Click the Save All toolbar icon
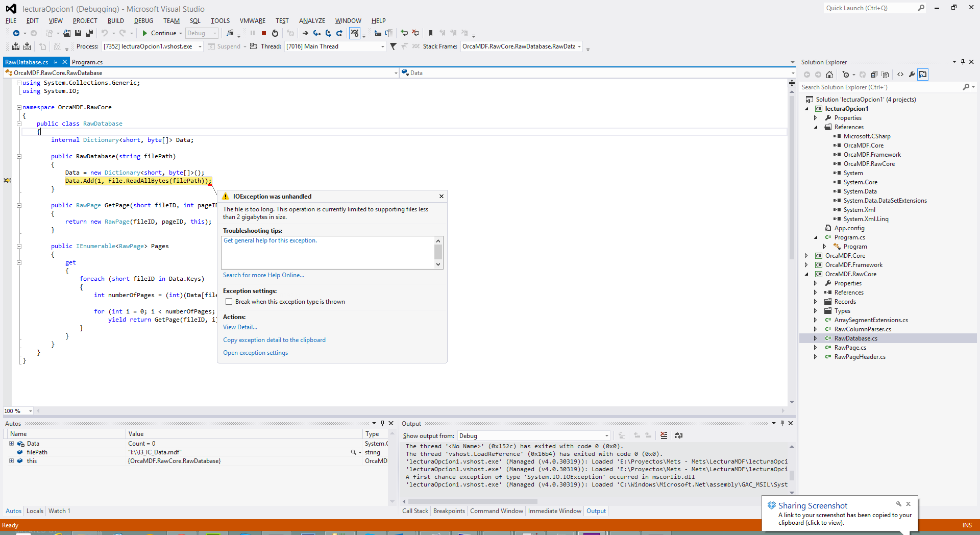The width and height of the screenshot is (980, 535). [x=89, y=33]
